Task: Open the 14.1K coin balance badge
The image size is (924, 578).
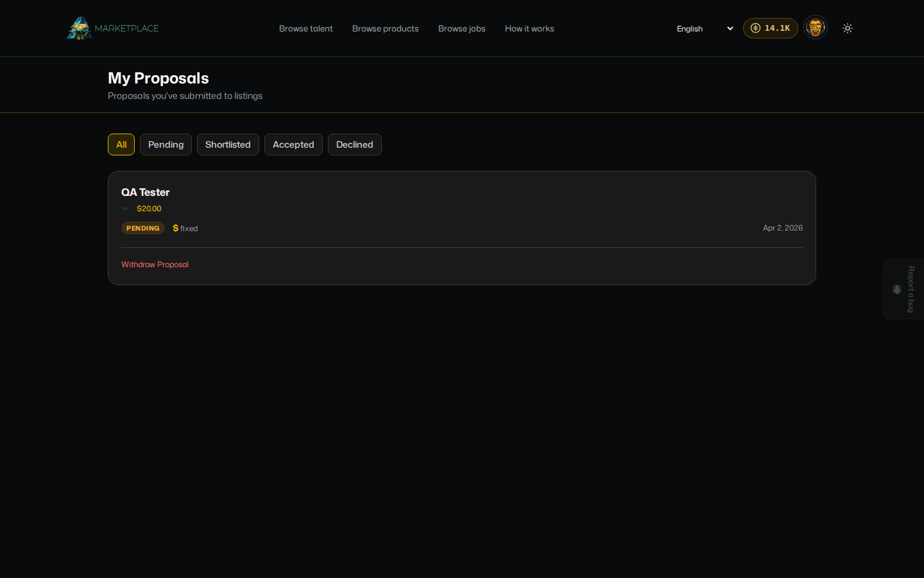Action: 771,28
